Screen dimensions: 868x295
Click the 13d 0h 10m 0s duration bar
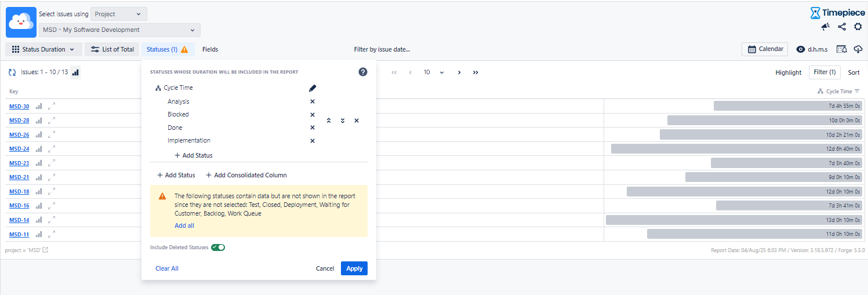coord(734,220)
